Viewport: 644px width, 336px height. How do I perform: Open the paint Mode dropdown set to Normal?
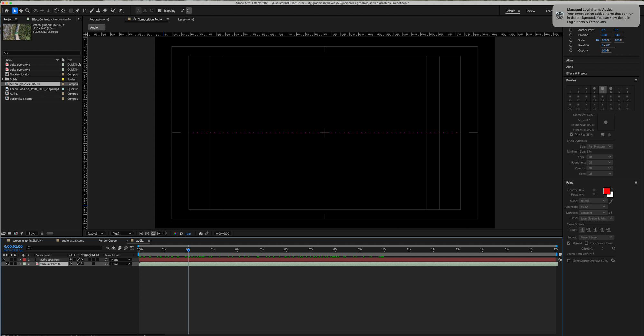593,201
